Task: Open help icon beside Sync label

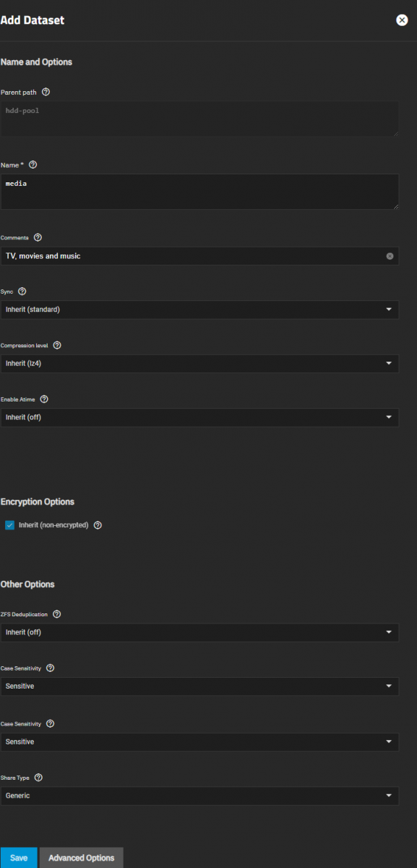Action: [x=22, y=292]
